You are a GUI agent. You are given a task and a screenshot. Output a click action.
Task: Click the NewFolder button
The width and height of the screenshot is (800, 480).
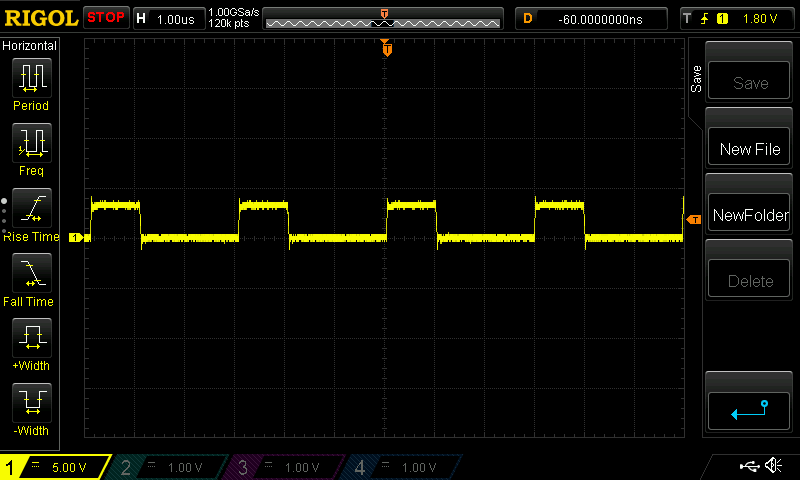tap(749, 213)
